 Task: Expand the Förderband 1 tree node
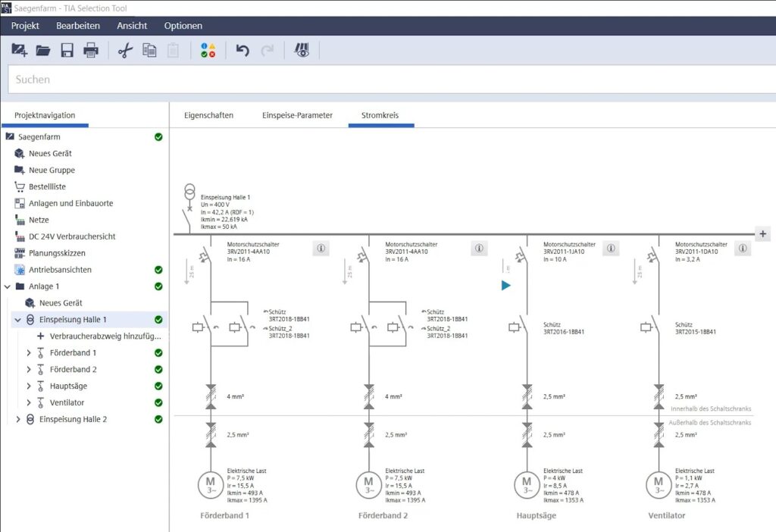click(x=30, y=353)
